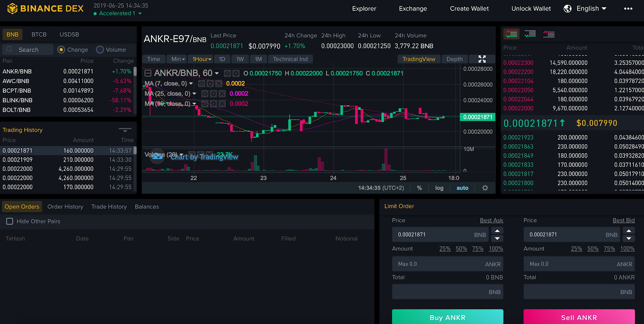
Task: Open the Accelerated 1 node dropdown
Action: 118,13
